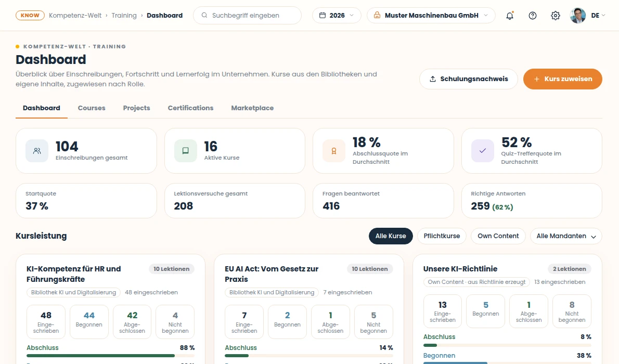Click the 7 Eingeschrieben stat box
This screenshot has height=364, width=619.
click(244, 322)
